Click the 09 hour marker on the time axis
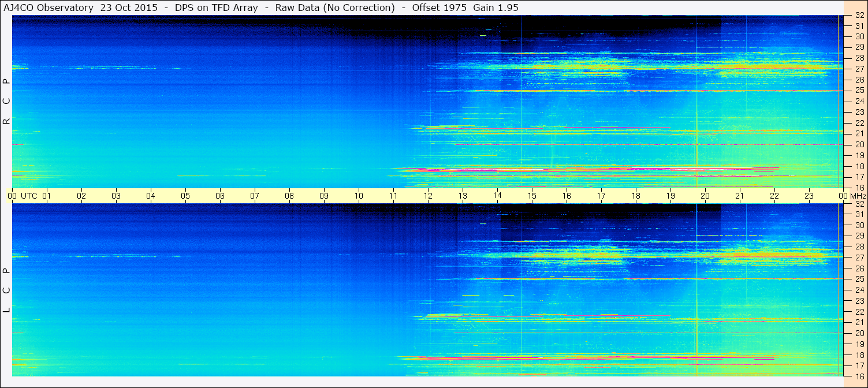868x388 pixels. click(x=324, y=196)
